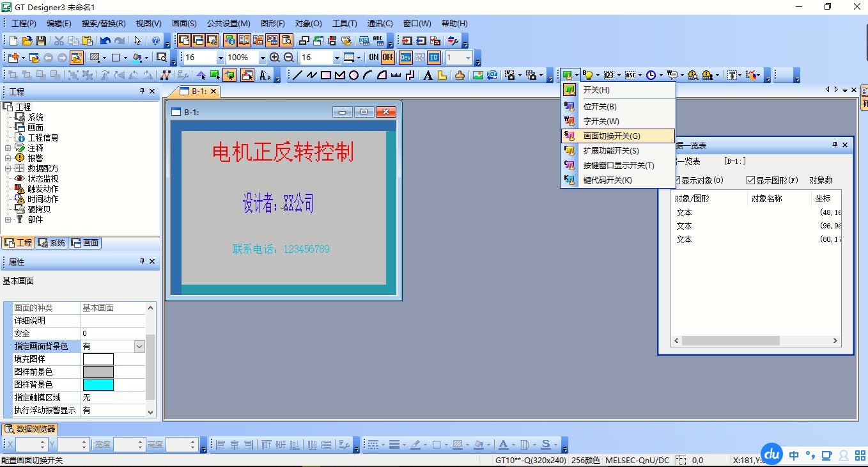
Task: Choose 扩展功能开关(S) from the switch menu
Action: [x=618, y=151]
